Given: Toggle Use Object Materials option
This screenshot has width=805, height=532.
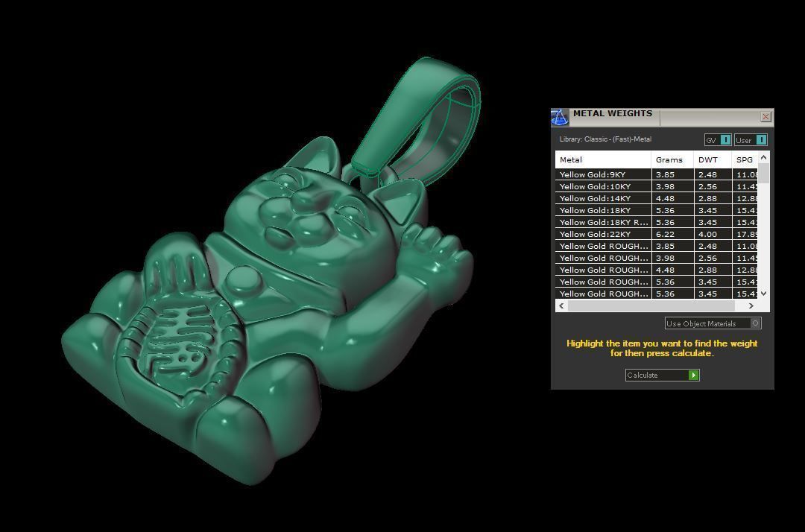Looking at the screenshot, I should [713, 323].
